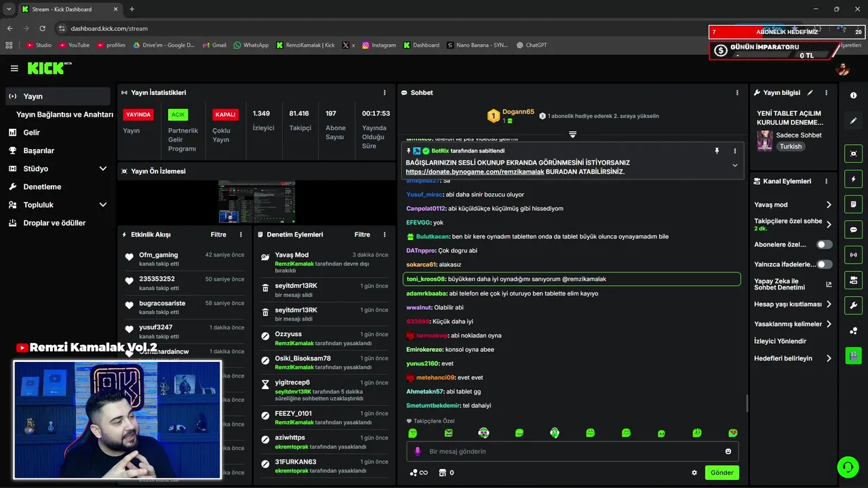Click the broadcast signal icon in right sidebar
The image size is (868, 488).
point(853,255)
